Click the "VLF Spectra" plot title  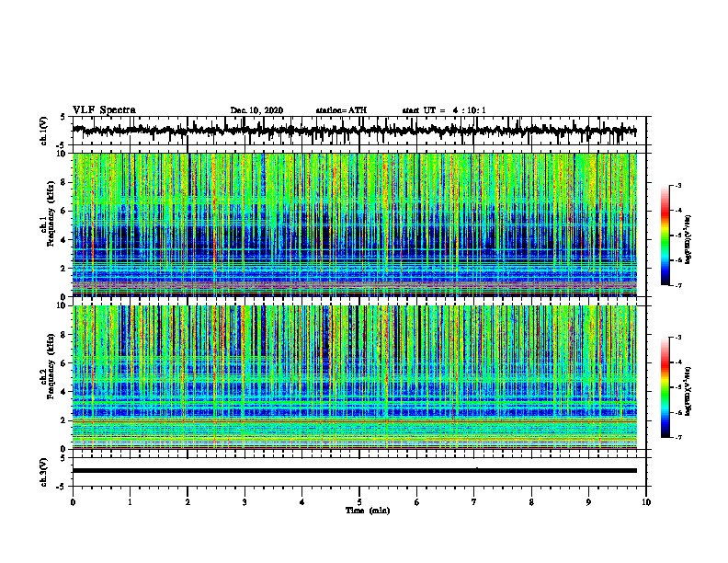pos(104,109)
